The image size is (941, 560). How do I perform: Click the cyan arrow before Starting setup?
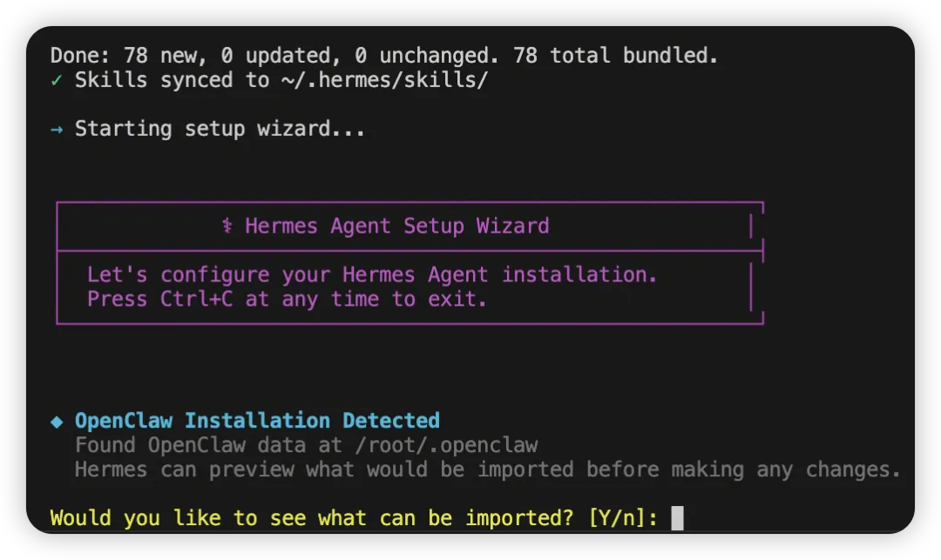pos(57,129)
